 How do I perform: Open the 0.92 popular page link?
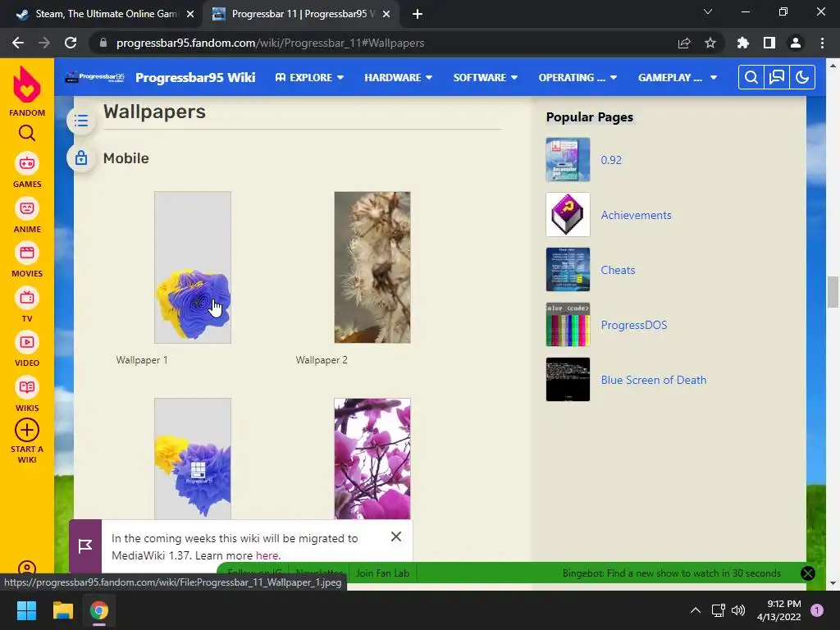(611, 160)
